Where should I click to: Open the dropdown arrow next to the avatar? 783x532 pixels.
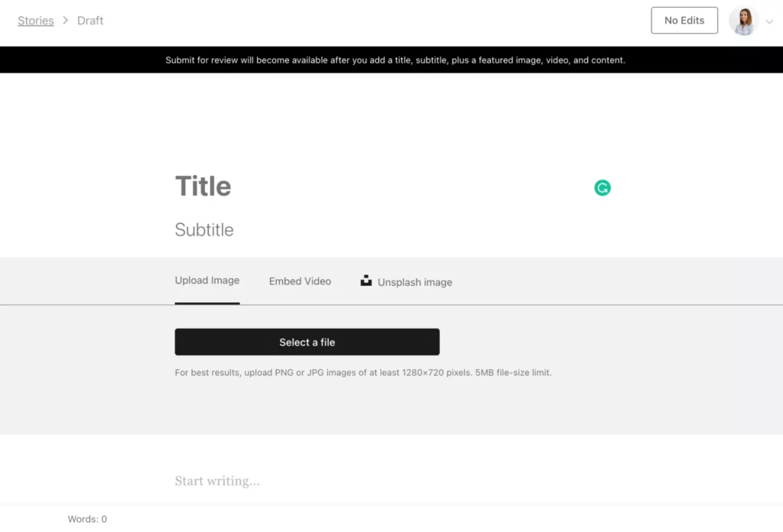(769, 21)
